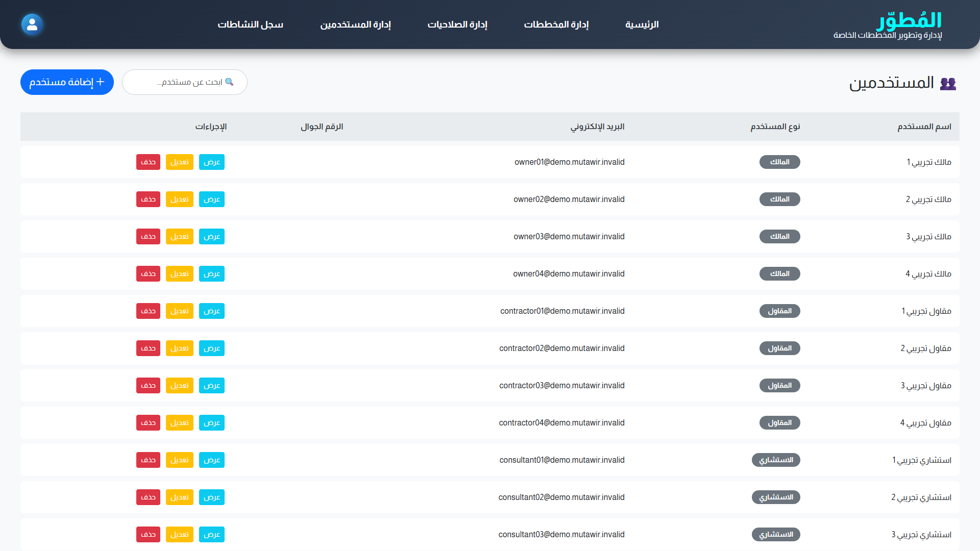Select the name مالك تجريبي 3
This screenshot has height=551, width=980.
point(928,236)
